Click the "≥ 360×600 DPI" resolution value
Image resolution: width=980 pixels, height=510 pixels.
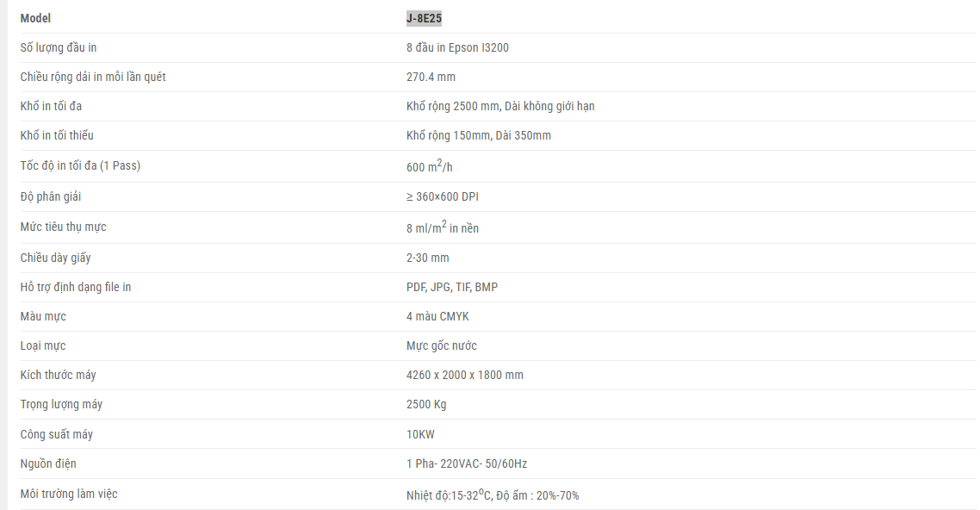coord(443,196)
